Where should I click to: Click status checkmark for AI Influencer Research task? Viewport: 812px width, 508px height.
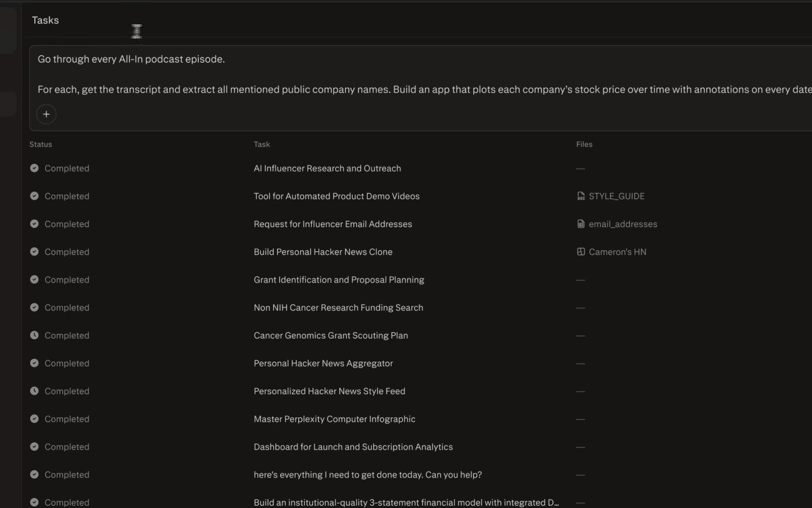[x=34, y=168]
